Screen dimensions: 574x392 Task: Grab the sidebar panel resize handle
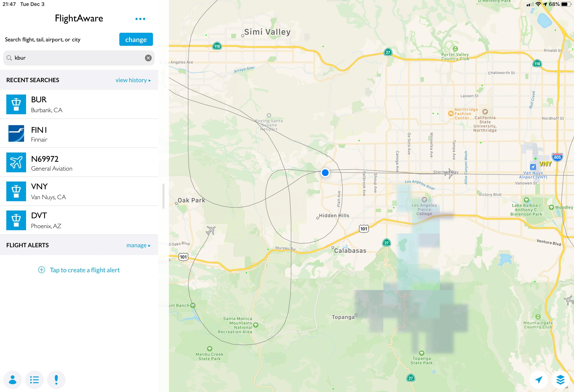tap(163, 196)
